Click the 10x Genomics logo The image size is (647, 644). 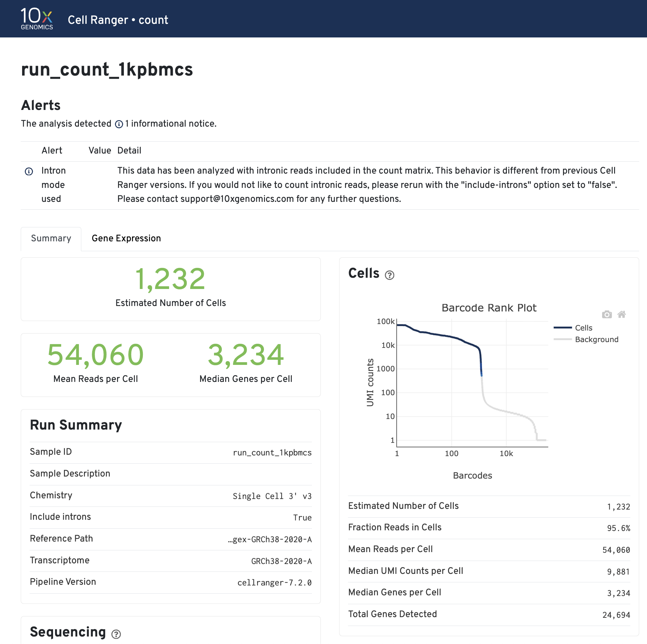pos(37,19)
